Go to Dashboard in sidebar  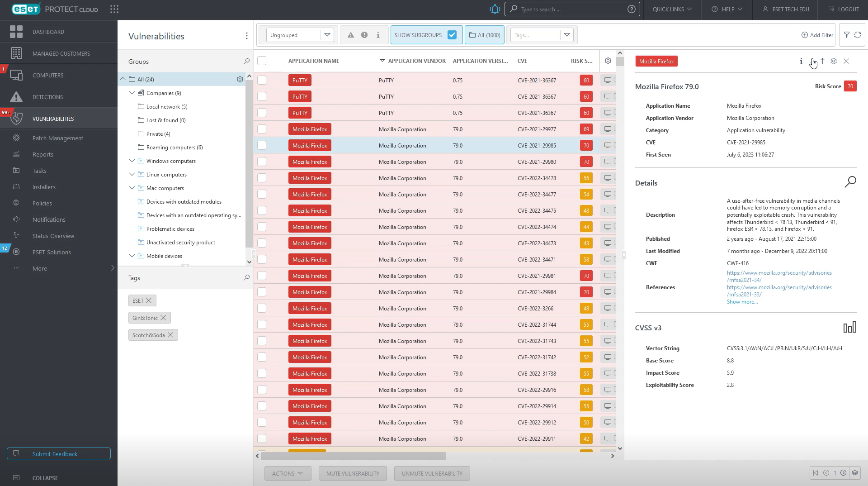tap(48, 32)
